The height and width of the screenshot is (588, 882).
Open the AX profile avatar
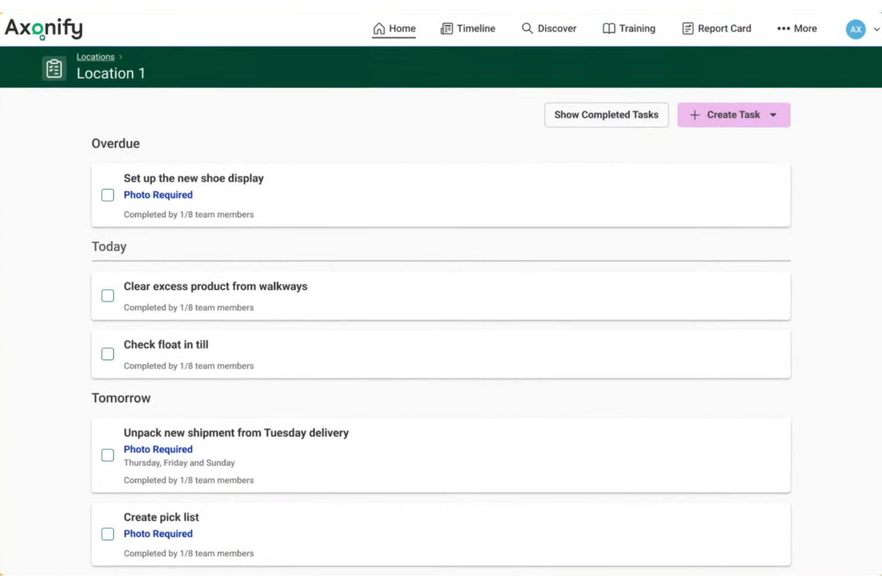[856, 29]
